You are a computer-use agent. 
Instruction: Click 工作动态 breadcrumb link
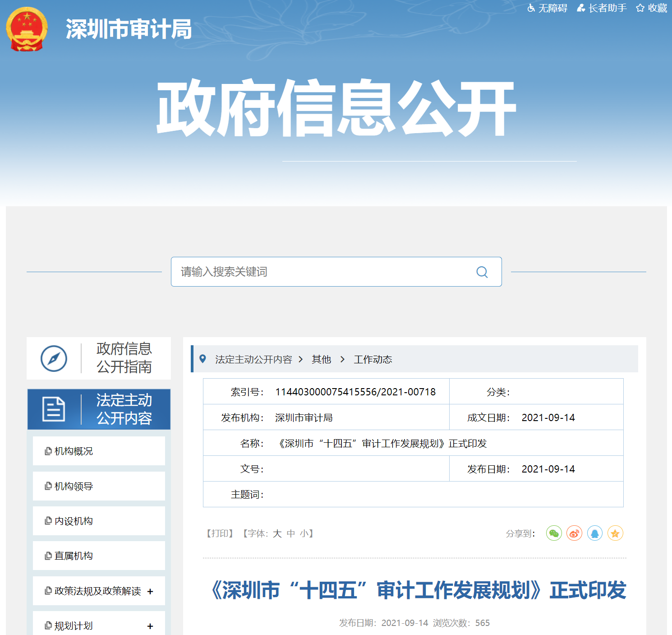click(x=373, y=359)
